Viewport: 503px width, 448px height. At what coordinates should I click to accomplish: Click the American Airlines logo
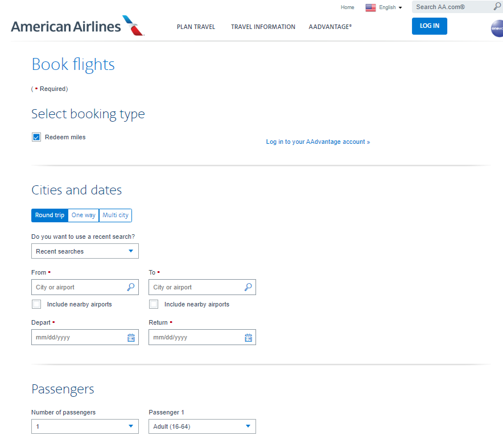click(77, 25)
